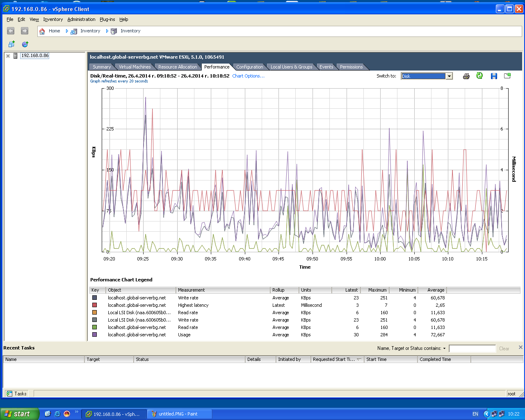Click the create resource pool toolbar icon
This screenshot has width=525, height=420.
tap(25, 44)
